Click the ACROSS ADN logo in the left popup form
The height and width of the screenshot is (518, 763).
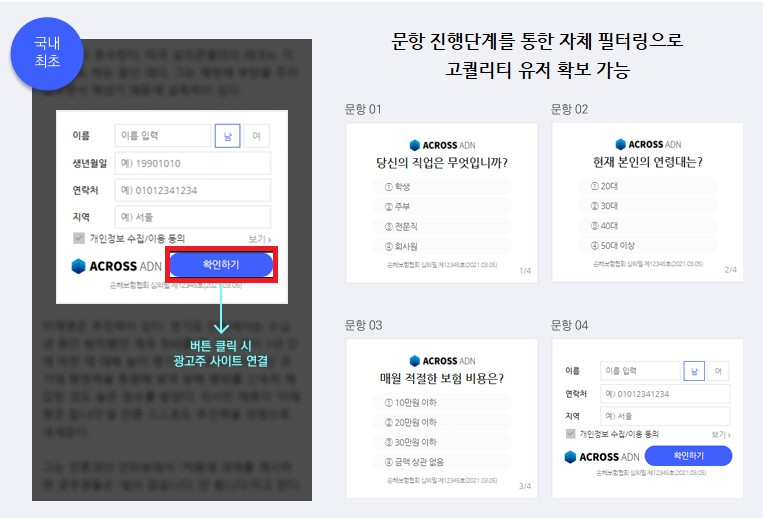117,266
